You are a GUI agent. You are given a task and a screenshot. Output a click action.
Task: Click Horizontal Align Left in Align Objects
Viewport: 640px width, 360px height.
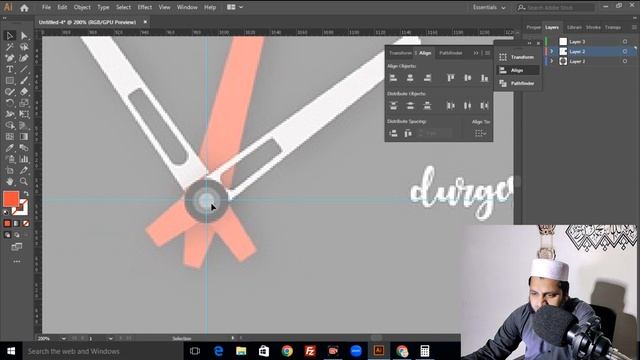point(393,78)
